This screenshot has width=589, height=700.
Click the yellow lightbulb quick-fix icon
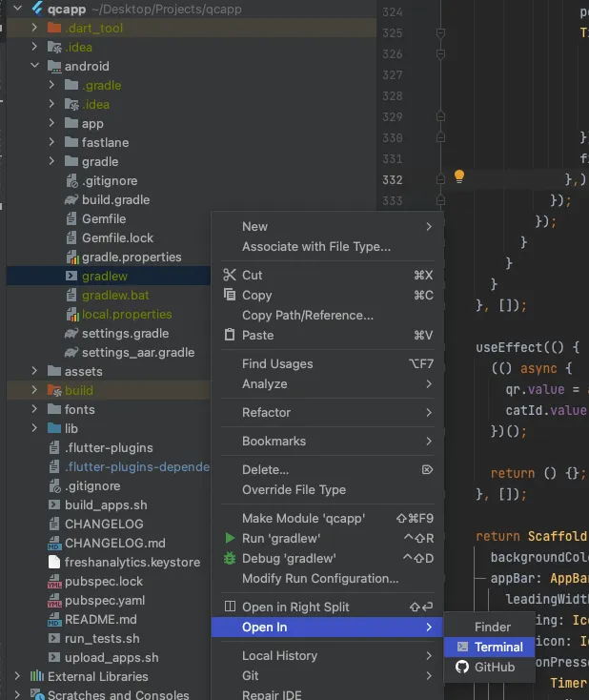pos(459,176)
